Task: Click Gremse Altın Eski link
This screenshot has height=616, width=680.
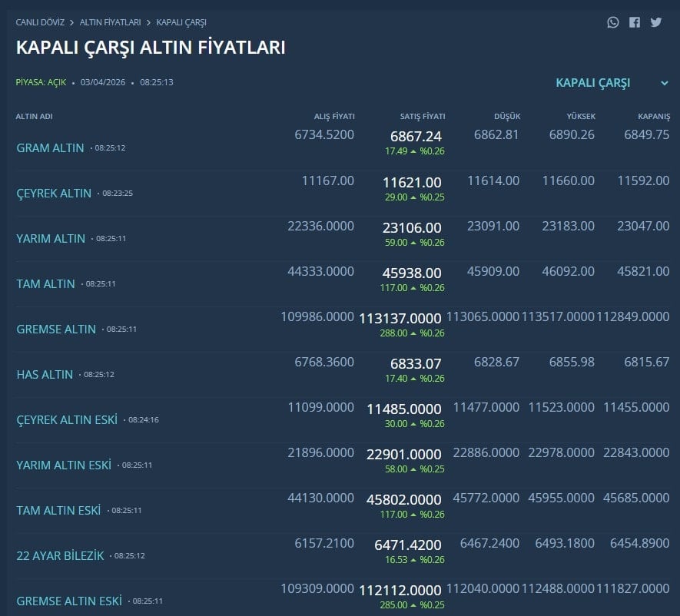Action: [x=69, y=601]
